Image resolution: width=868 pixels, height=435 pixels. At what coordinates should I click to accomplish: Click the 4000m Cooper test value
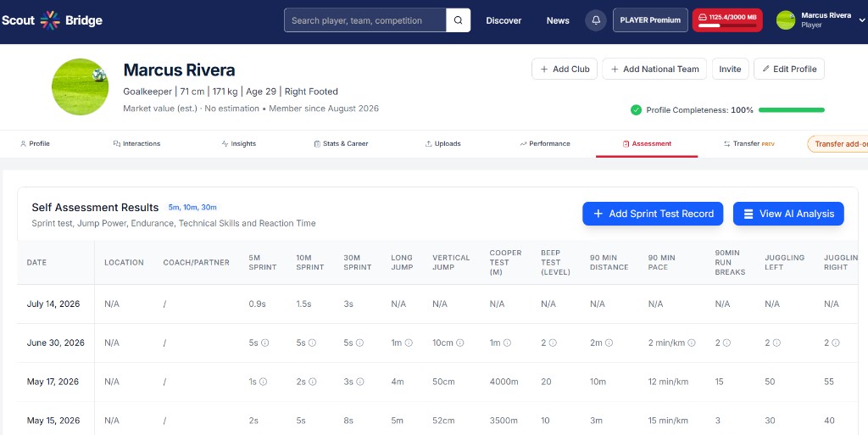[x=504, y=382]
